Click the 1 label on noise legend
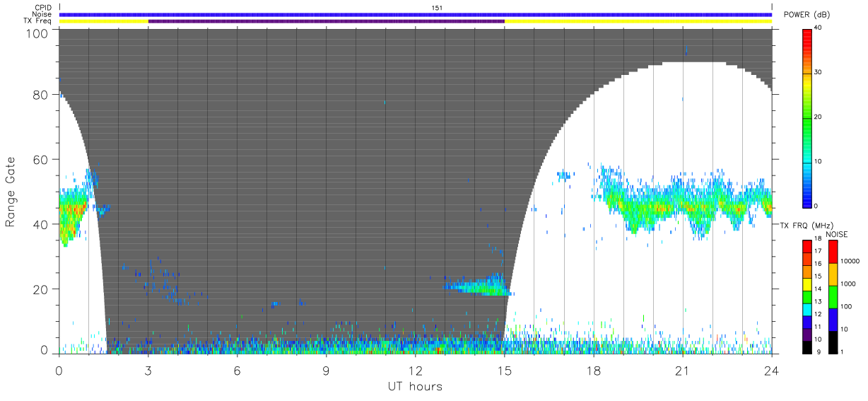868x401 pixels. pyautogui.click(x=842, y=351)
